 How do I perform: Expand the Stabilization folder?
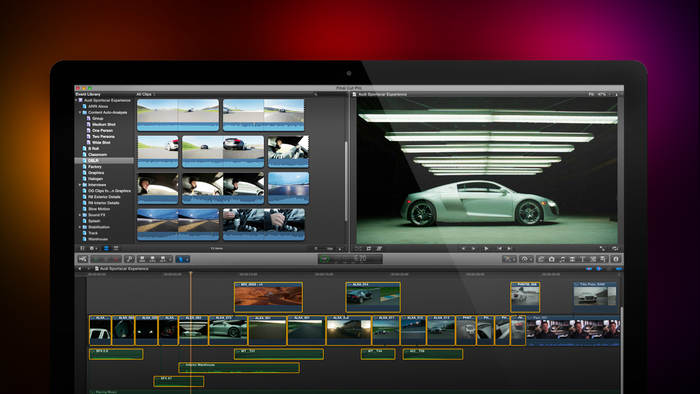80,227
